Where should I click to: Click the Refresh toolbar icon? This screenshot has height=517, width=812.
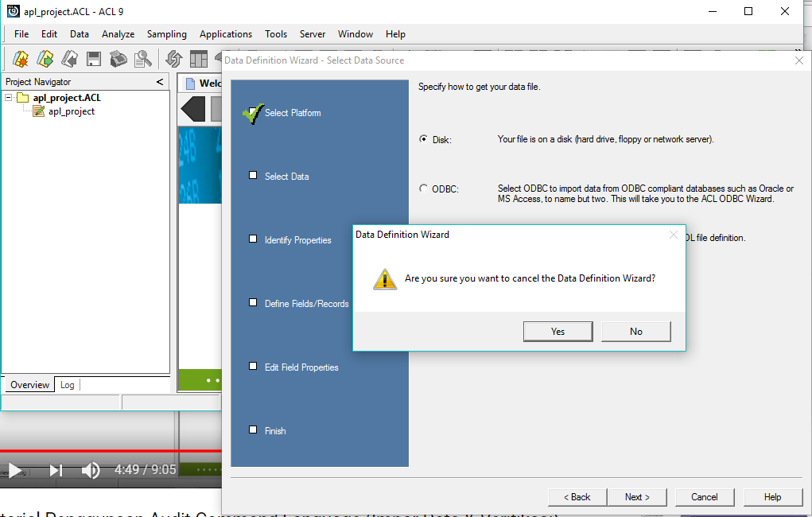pos(173,59)
